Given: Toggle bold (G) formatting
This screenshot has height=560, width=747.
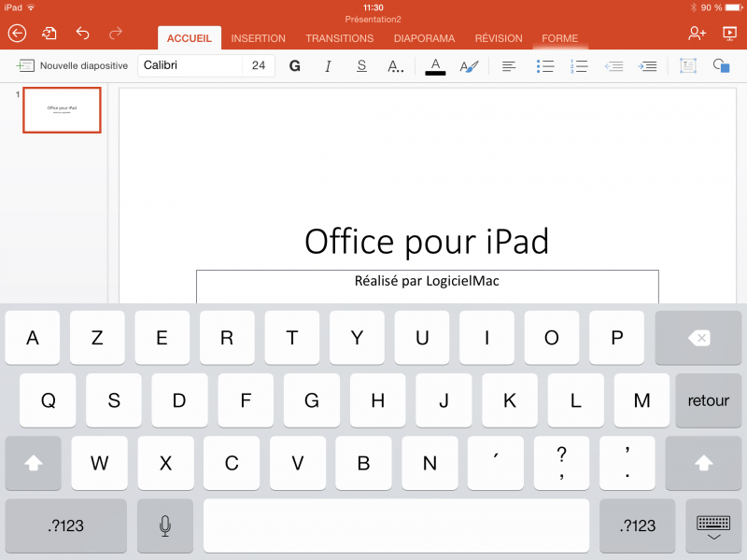Looking at the screenshot, I should pos(295,65).
